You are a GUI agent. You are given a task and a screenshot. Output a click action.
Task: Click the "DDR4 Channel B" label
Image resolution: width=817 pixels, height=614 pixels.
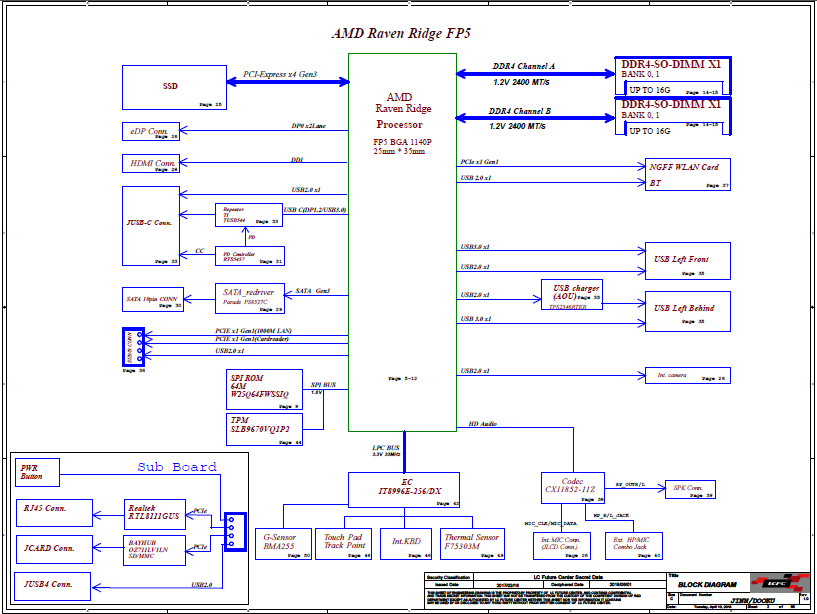pyautogui.click(x=519, y=111)
